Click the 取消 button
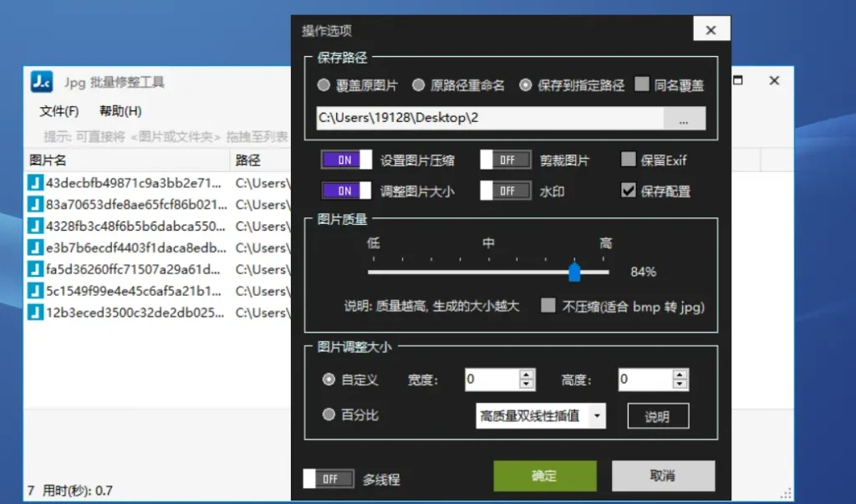 point(663,476)
